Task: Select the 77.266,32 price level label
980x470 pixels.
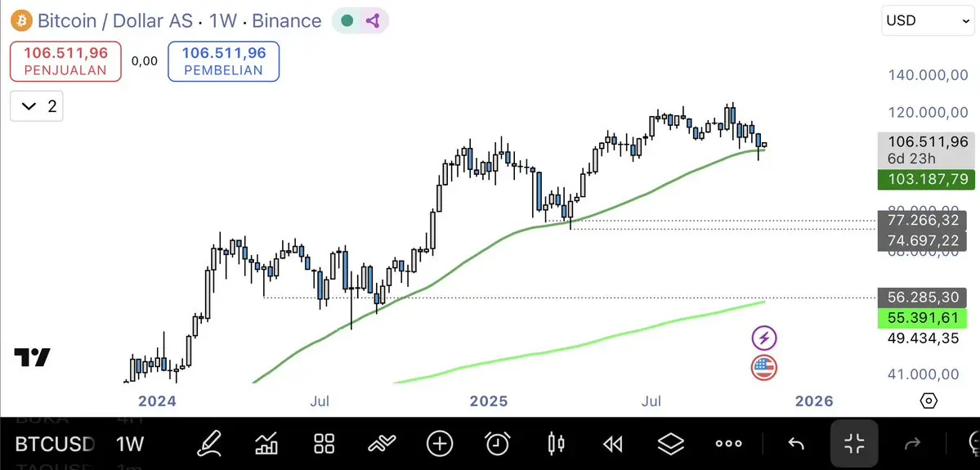Action: click(x=922, y=221)
